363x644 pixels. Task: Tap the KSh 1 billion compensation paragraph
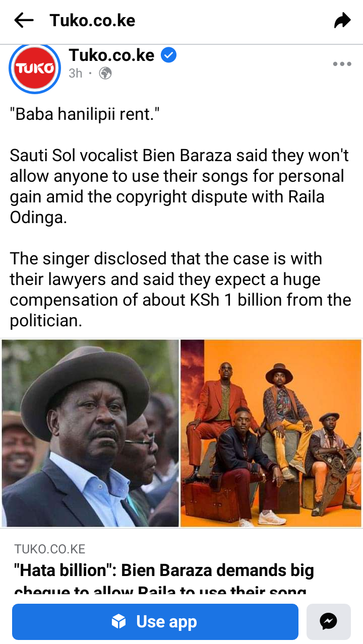pyautogui.click(x=180, y=290)
